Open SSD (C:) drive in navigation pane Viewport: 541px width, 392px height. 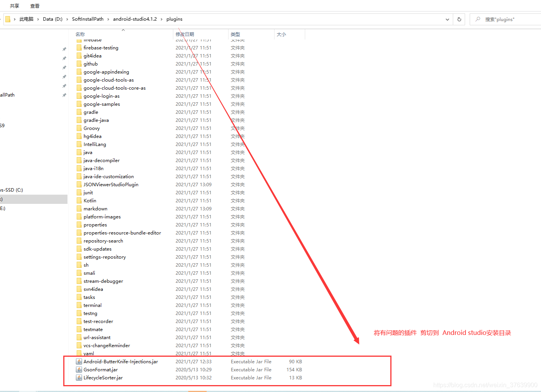point(12,190)
